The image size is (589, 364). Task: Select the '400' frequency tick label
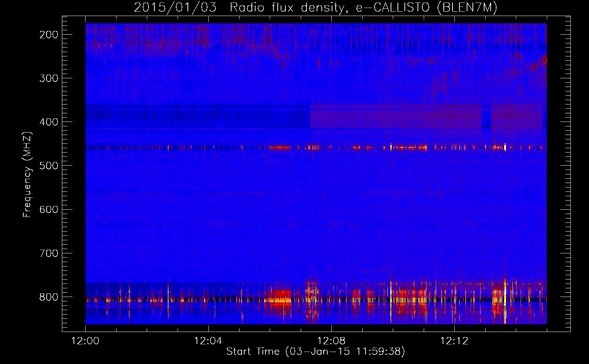coord(48,122)
